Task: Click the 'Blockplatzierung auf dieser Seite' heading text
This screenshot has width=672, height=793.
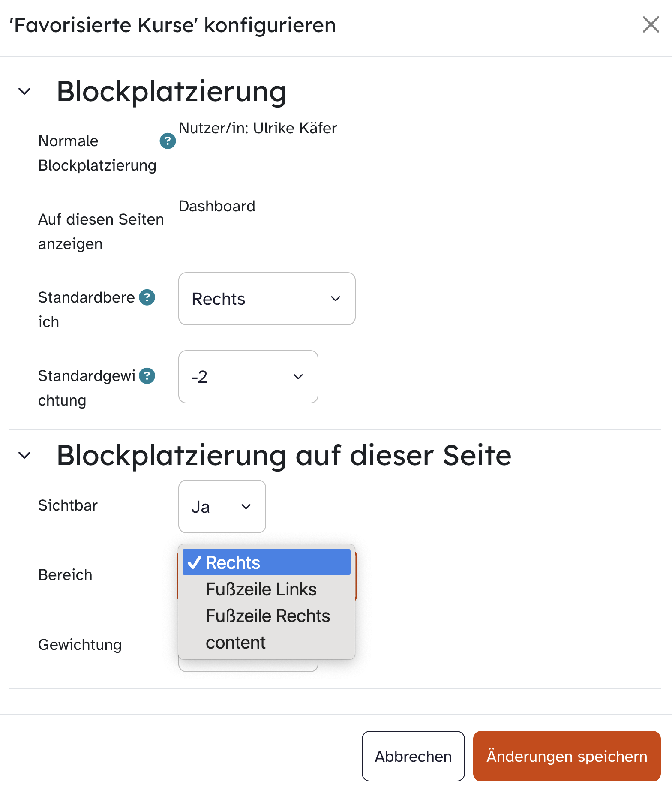Action: pyautogui.click(x=284, y=455)
